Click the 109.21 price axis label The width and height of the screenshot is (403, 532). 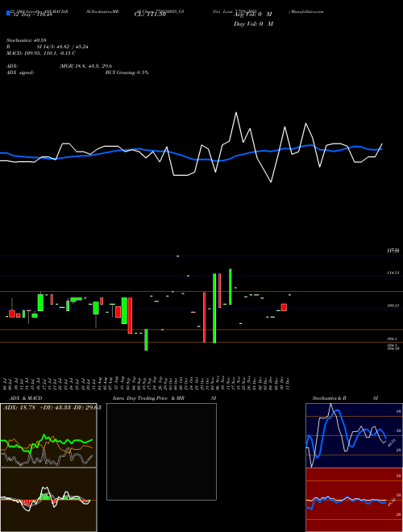[393, 305]
